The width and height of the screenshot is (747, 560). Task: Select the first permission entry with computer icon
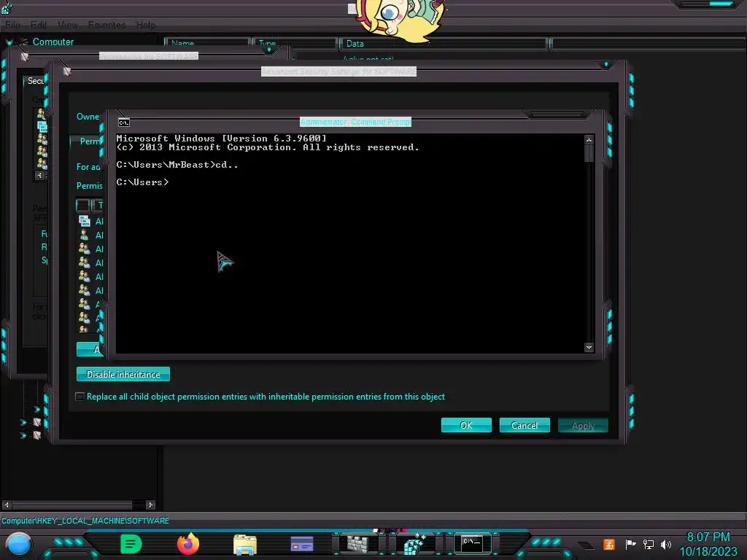coord(85,221)
